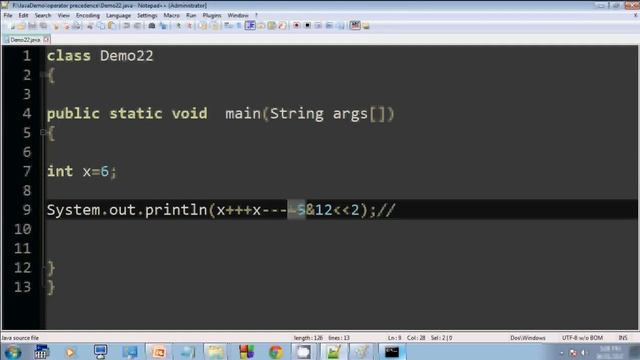Viewport: 640px width, 360px height.
Task: Open the Windows Start orb
Action: [x=13, y=352]
